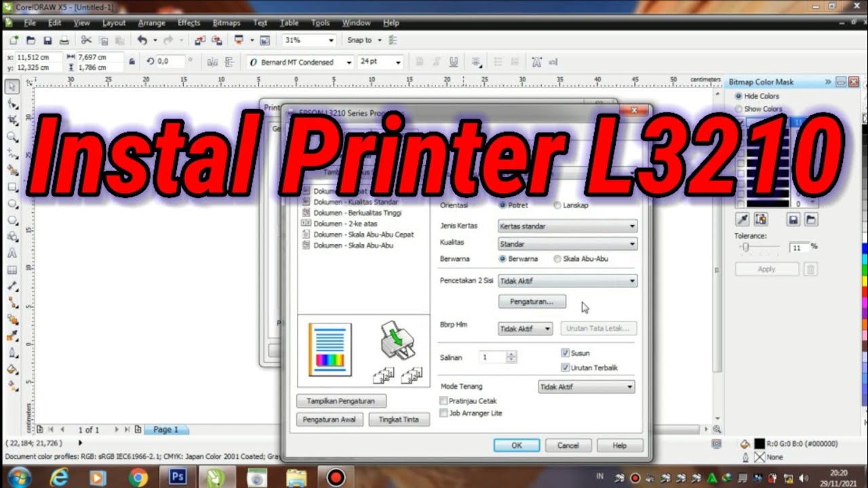
Task: Select the Lanskap orientation radio button
Action: click(557, 205)
